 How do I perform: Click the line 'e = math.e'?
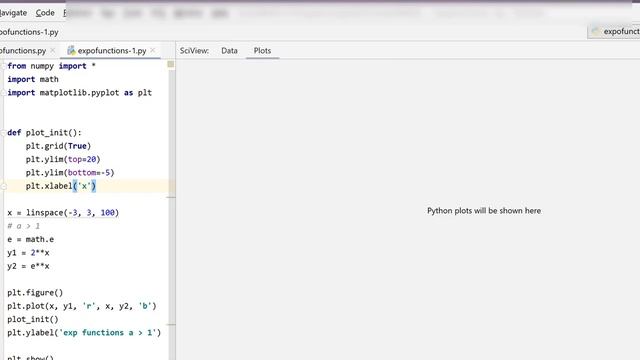tap(30, 239)
